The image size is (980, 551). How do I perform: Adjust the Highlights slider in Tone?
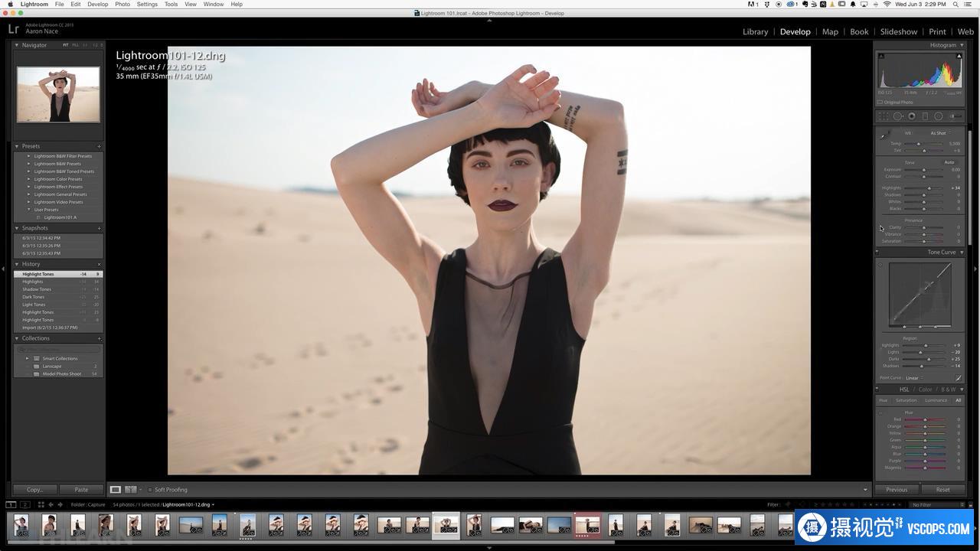click(929, 187)
